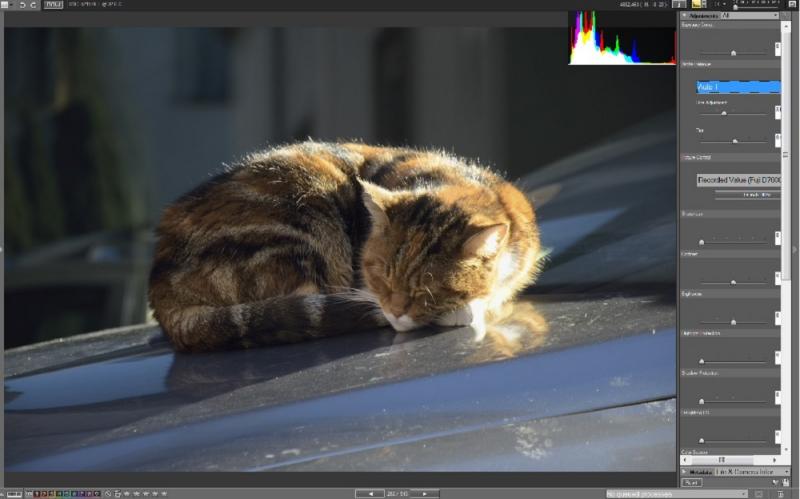Click the RGB histogram display
The image size is (800, 499).
tap(622, 38)
